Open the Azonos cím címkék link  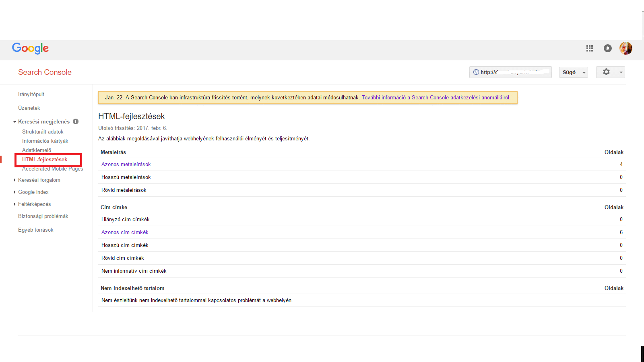(125, 232)
